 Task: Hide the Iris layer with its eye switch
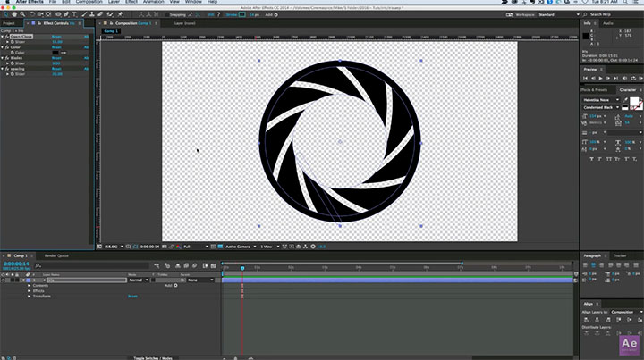4,280
